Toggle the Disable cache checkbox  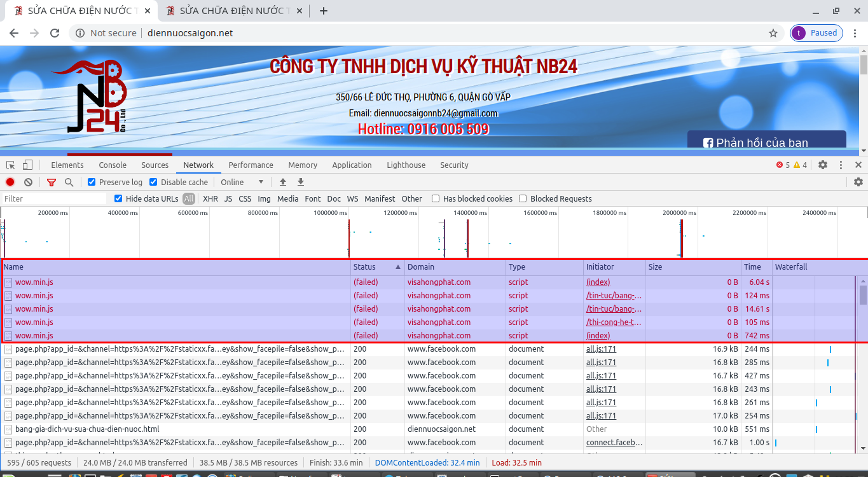coord(153,182)
